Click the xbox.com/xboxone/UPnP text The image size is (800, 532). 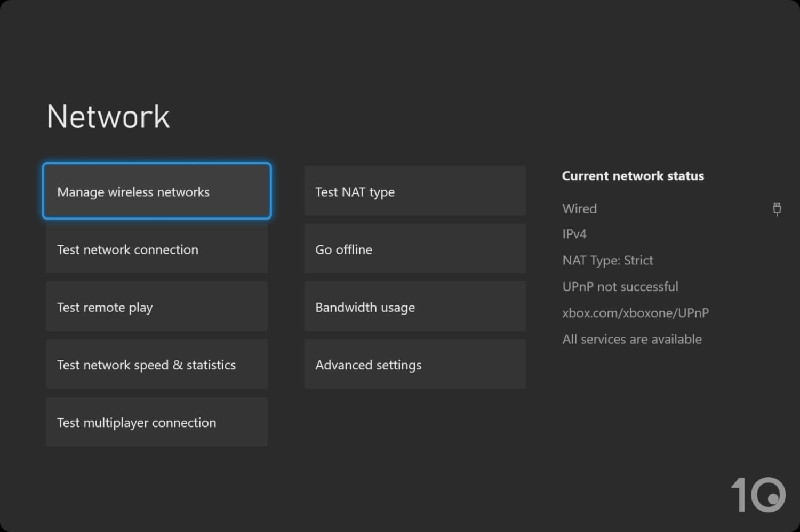tap(635, 313)
